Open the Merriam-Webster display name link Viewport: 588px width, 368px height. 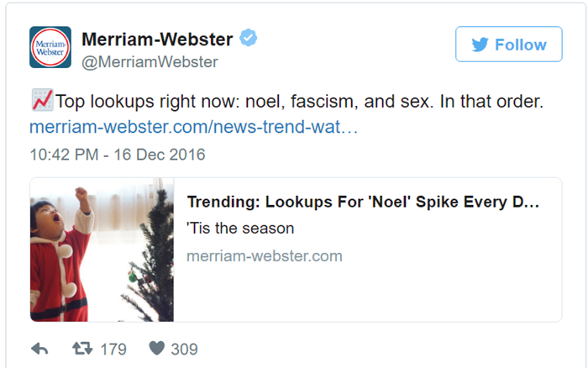158,39
